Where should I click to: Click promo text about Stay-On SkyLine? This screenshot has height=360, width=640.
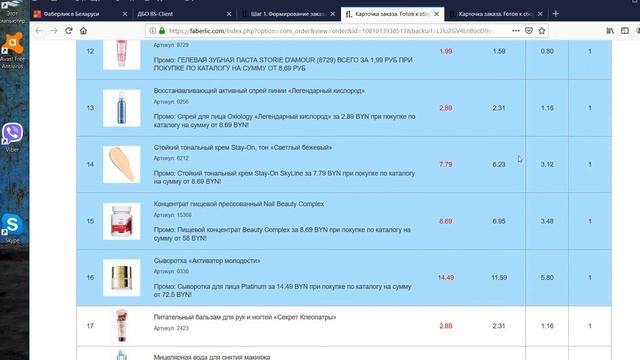click(284, 177)
